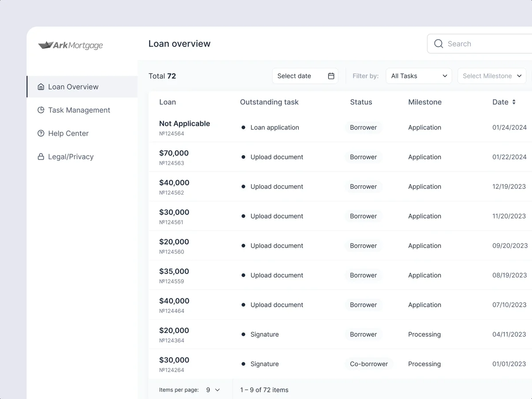
Task: Open the $70,000 loan №124563
Action: coord(174,157)
